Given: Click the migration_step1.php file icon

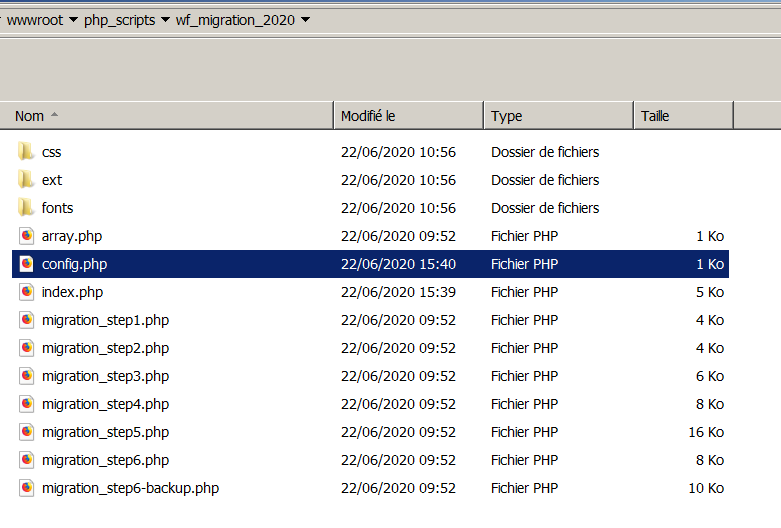Looking at the screenshot, I should pos(26,320).
